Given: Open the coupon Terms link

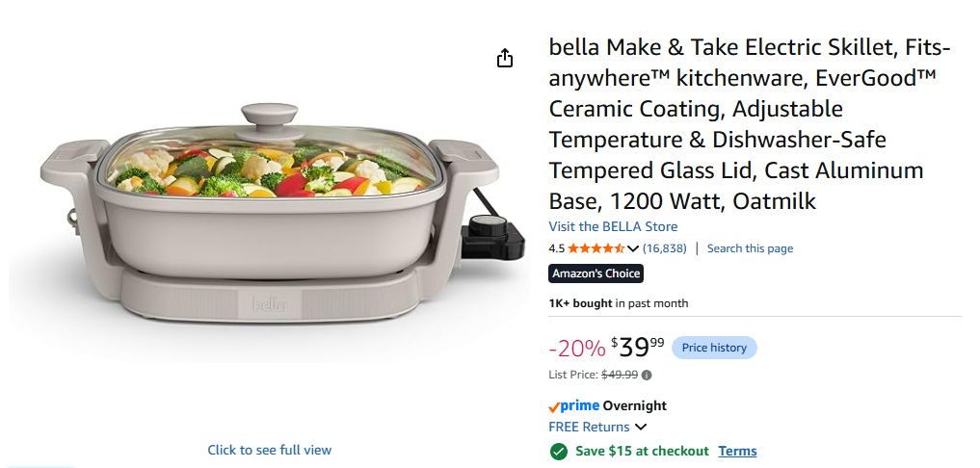Looking at the screenshot, I should (737, 451).
